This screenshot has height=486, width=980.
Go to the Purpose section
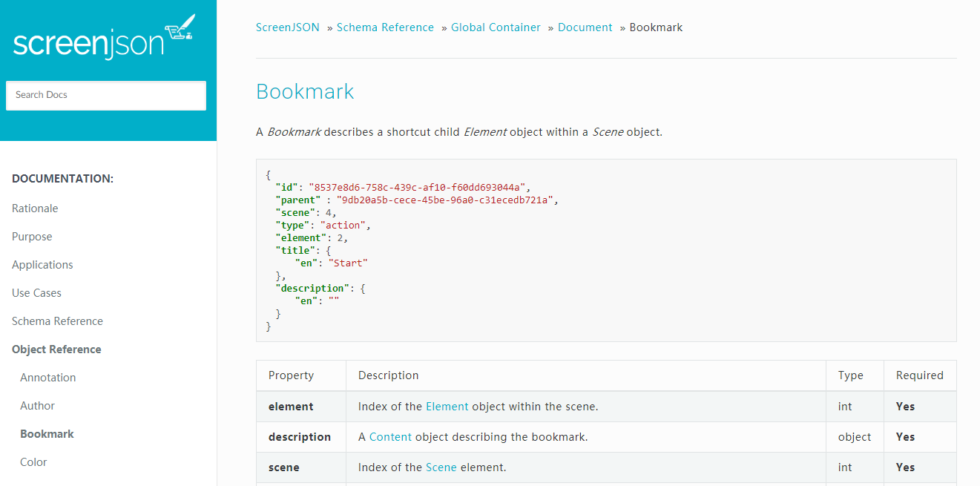[x=32, y=236]
